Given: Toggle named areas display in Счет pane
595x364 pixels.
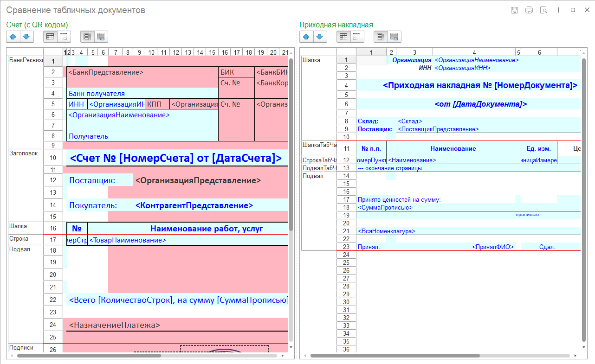Looking at the screenshot, I should tap(101, 37).
